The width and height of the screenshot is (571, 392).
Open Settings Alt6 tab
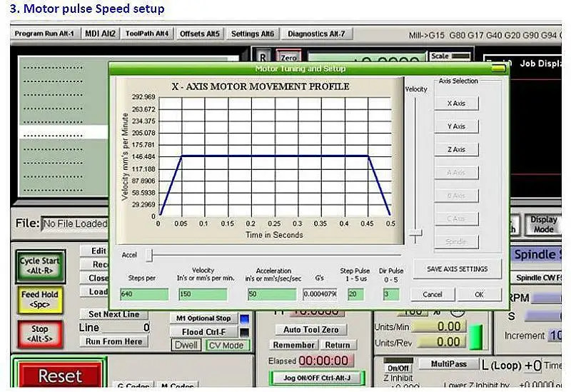(x=253, y=34)
